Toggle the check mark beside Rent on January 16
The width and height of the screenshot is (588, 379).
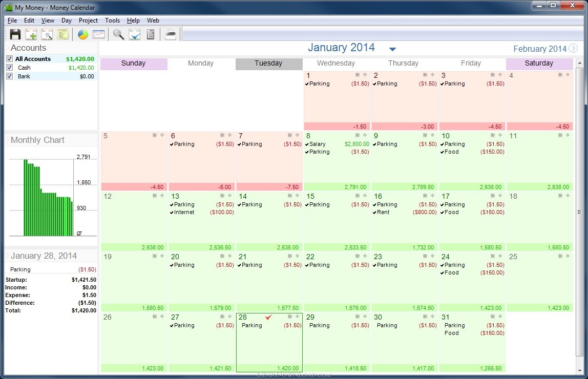coord(374,213)
